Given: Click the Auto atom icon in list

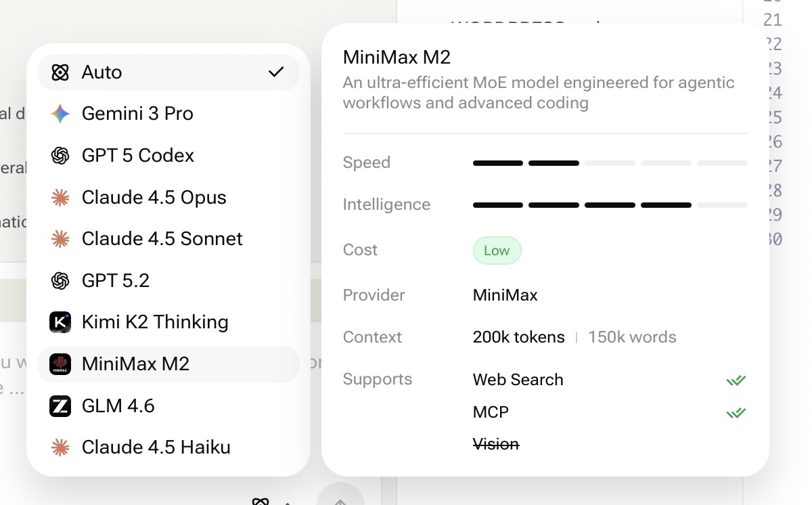Looking at the screenshot, I should (60, 72).
